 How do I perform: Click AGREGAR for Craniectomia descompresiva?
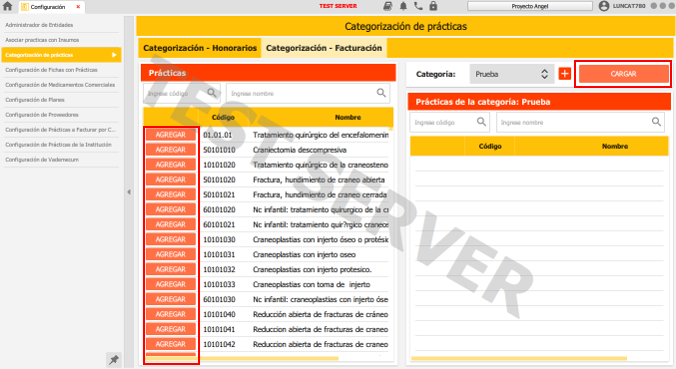click(171, 150)
